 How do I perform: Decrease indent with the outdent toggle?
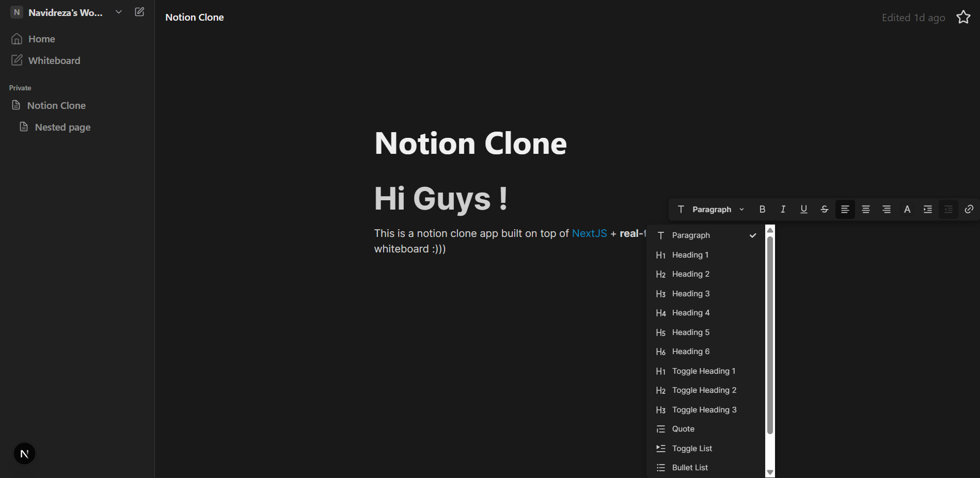click(948, 209)
